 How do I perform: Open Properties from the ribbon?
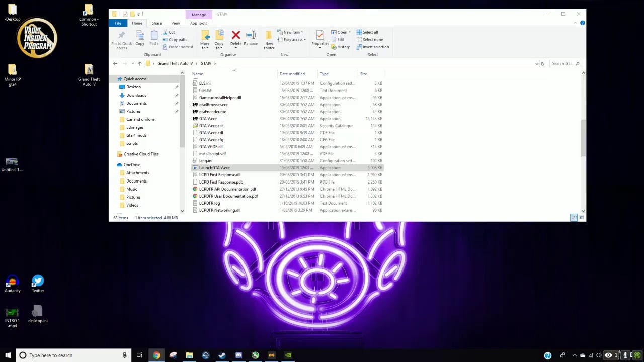[x=320, y=39]
